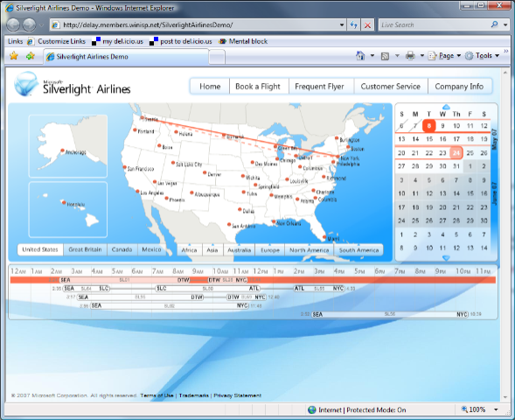Screen dimensions: 515x420
Task: Click the IE back navigation button
Action: (x=13, y=24)
